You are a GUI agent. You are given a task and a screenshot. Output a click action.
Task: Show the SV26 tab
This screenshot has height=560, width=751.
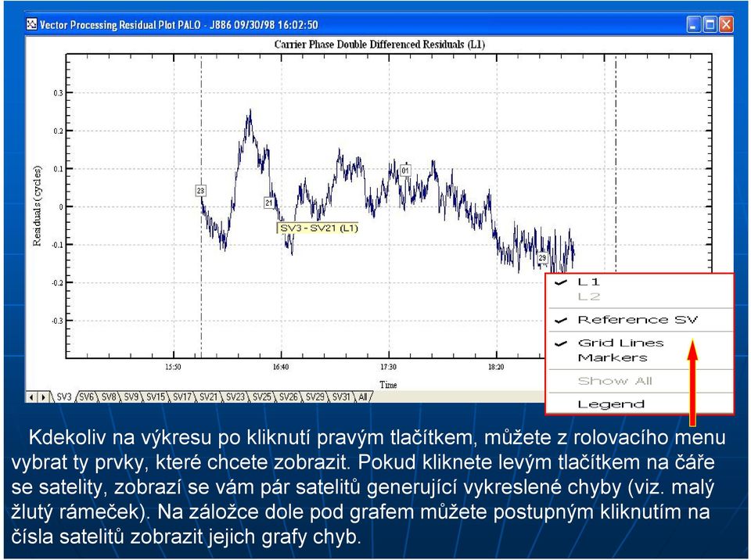click(289, 397)
